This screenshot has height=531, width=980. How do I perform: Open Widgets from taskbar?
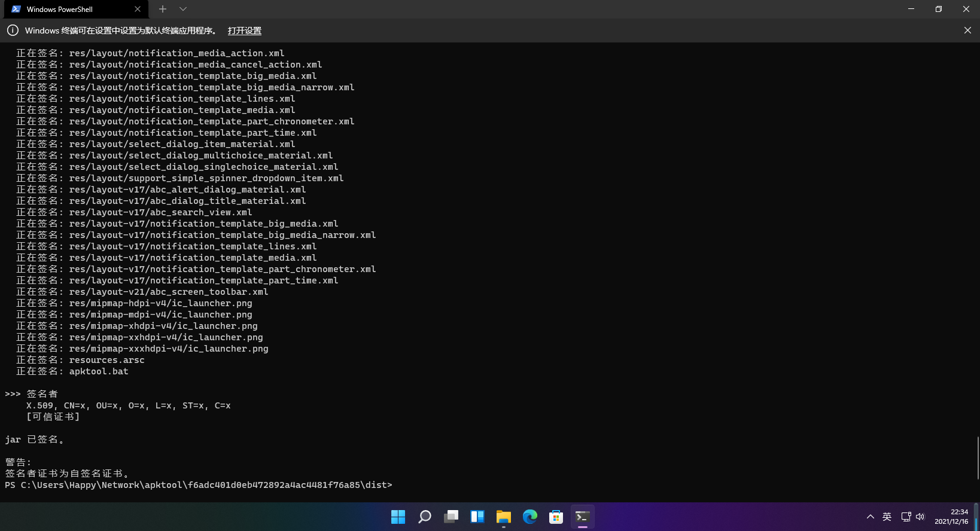tap(477, 517)
